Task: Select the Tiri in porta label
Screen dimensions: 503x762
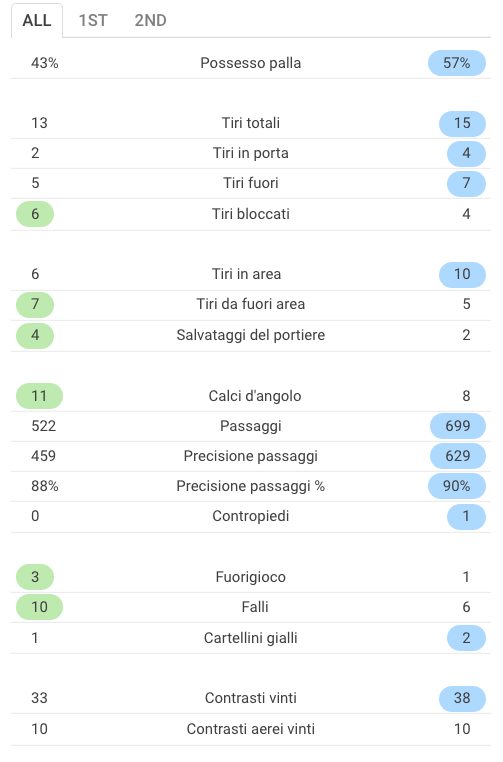Action: click(x=251, y=153)
